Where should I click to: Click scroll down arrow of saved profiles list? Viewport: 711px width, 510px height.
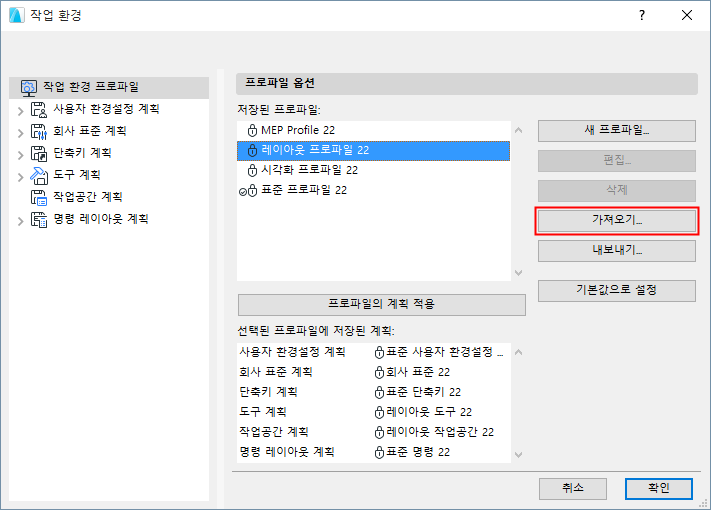tap(519, 272)
